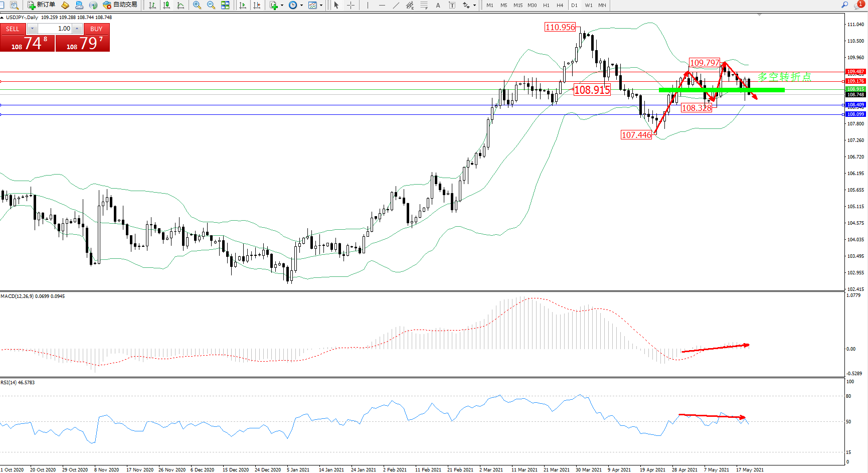Zoom in on the chart
This screenshot has height=473, width=868.
(197, 5)
